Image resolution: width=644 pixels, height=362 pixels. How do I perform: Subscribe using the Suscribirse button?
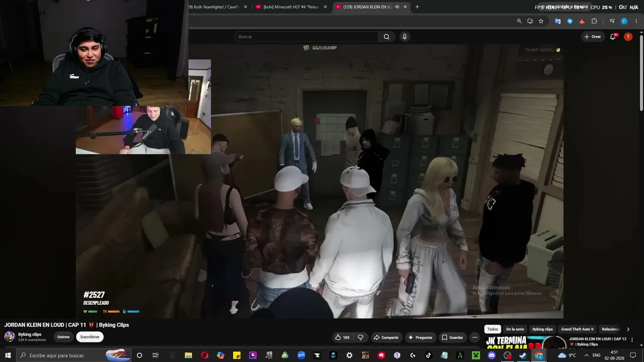tap(90, 337)
